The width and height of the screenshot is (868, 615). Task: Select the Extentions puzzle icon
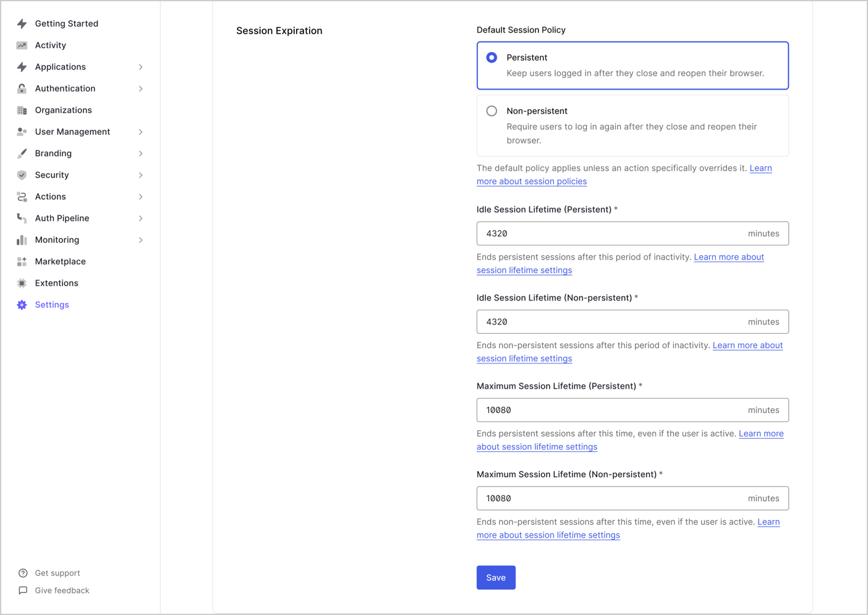tap(22, 282)
